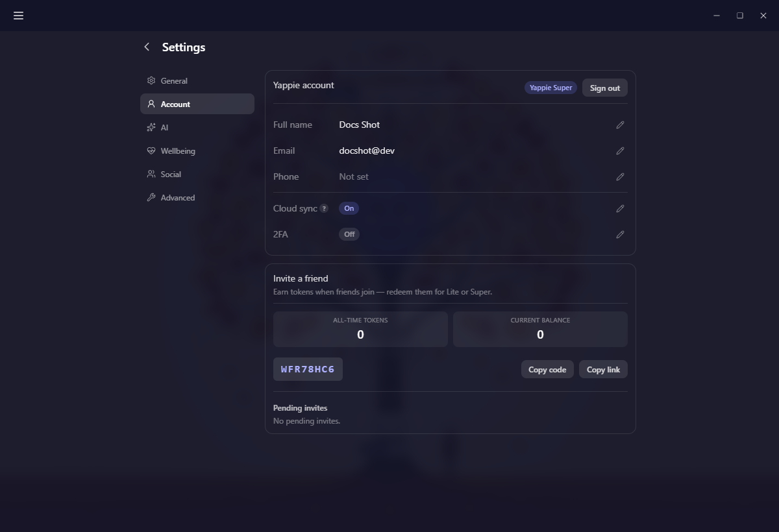Click the Phone Not set value
779x532 pixels.
coord(354,176)
